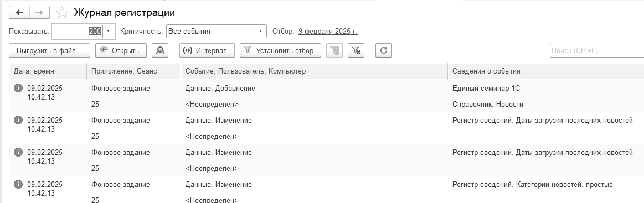Refresh the log with circular arrow icon

pyautogui.click(x=384, y=50)
